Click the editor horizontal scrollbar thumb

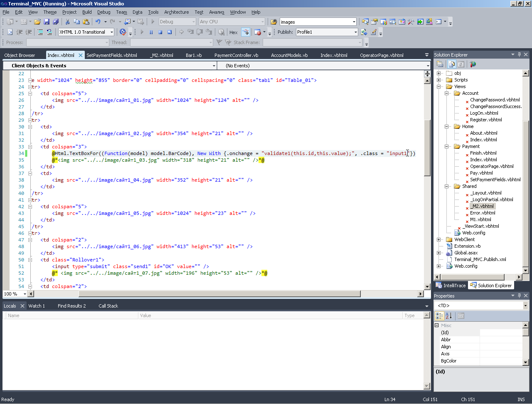(219, 294)
